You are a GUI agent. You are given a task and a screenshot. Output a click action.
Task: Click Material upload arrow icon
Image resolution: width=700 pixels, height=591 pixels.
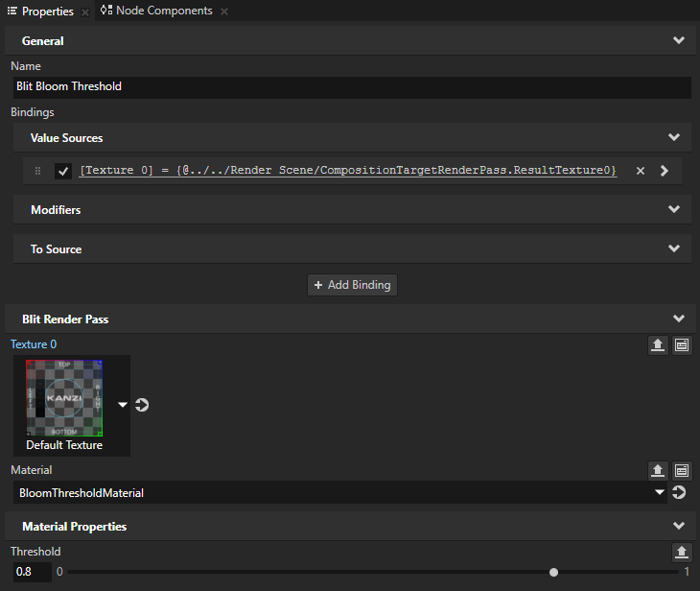[658, 471]
